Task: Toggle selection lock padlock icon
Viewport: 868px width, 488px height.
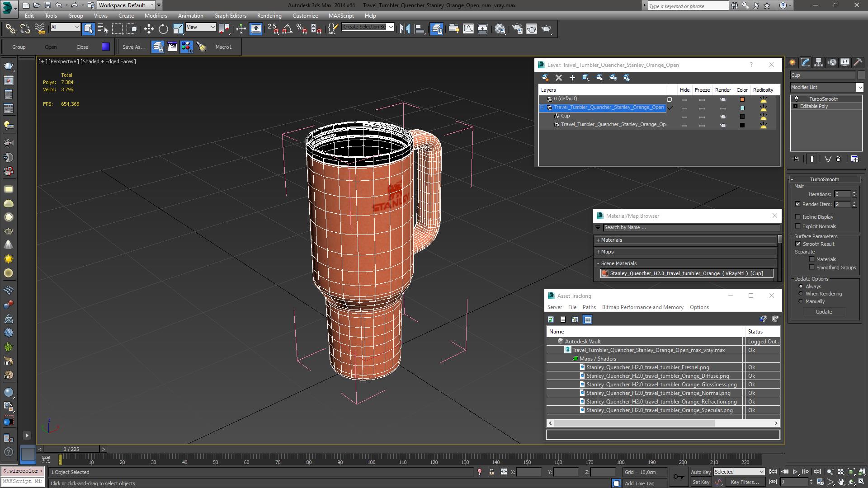Action: 491,472
